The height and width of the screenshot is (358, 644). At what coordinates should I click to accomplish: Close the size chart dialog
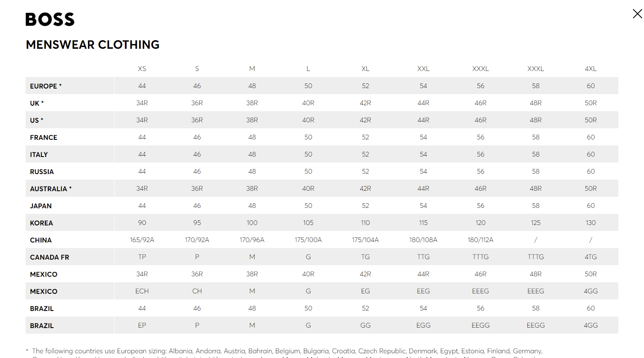tap(637, 14)
